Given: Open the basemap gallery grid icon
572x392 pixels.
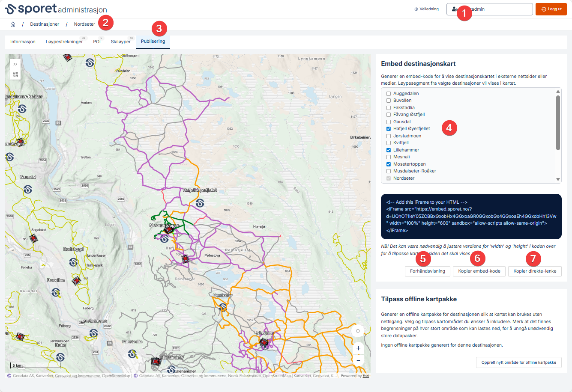Looking at the screenshot, I should tap(15, 74).
